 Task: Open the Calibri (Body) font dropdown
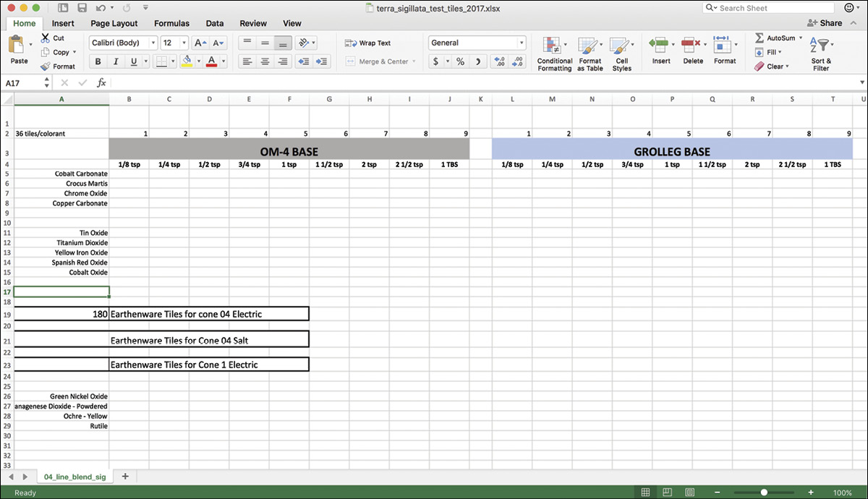153,43
